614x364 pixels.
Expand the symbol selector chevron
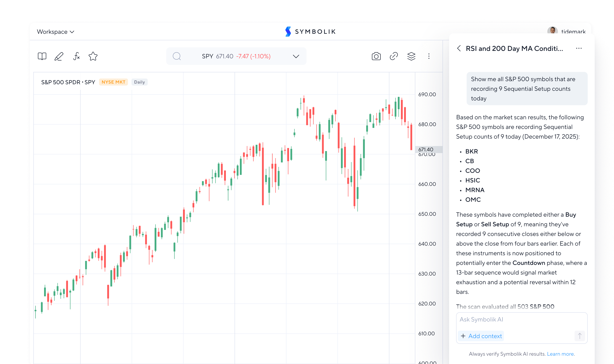click(296, 56)
